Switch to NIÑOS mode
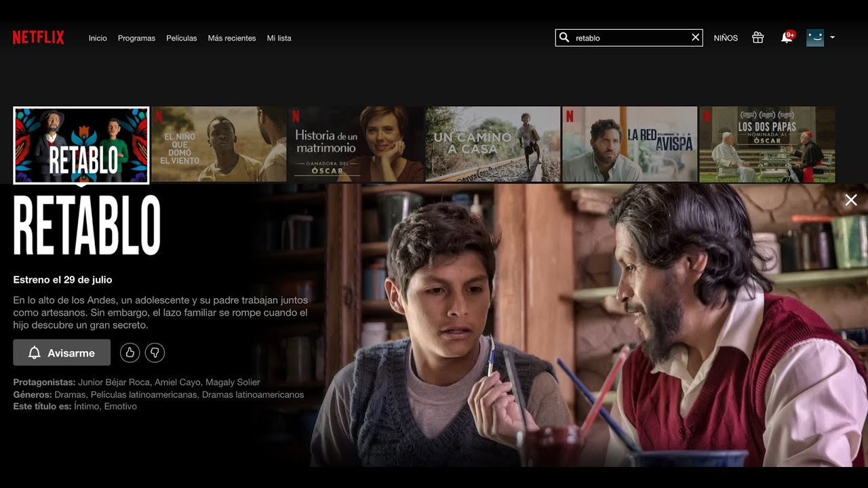 [726, 39]
